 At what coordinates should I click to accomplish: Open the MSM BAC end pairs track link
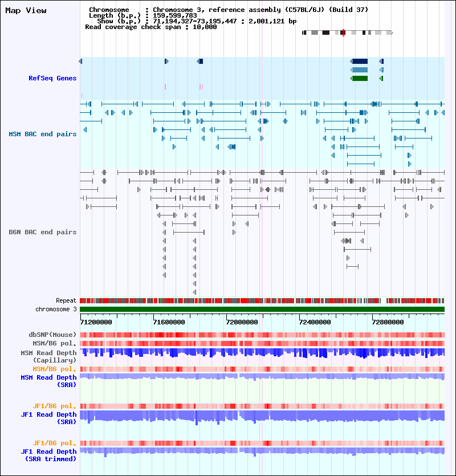(x=43, y=134)
